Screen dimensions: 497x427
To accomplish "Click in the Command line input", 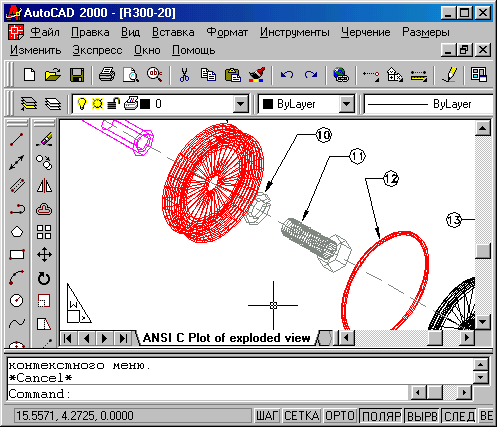I will click(x=207, y=394).
